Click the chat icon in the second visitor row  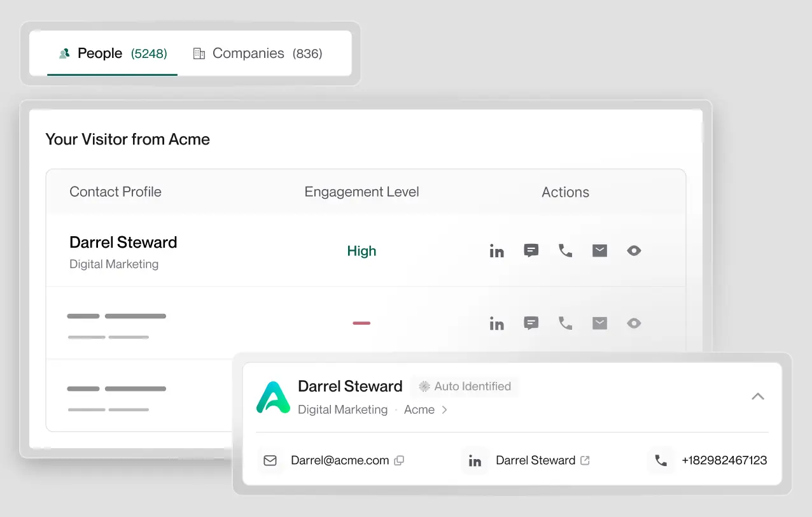(x=531, y=323)
